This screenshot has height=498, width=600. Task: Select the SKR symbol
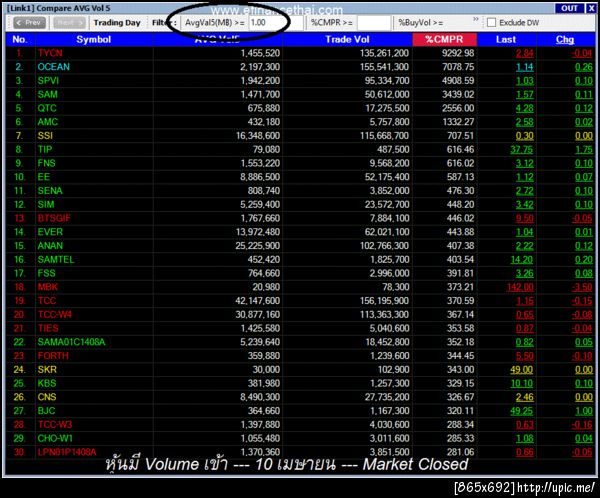click(47, 370)
